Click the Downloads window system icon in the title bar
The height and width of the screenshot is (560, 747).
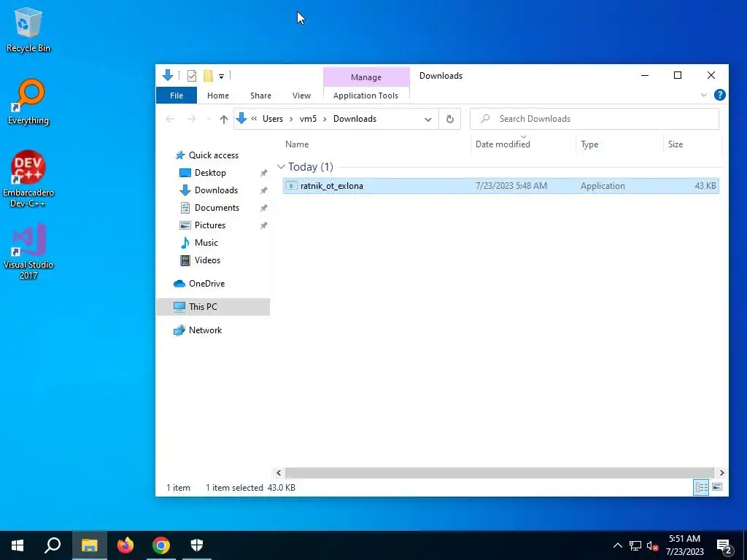point(167,75)
